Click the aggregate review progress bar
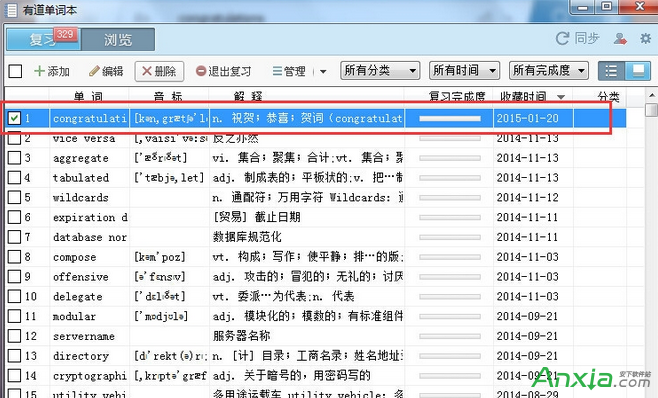Viewport: 658px width, 398px height. tap(449, 158)
